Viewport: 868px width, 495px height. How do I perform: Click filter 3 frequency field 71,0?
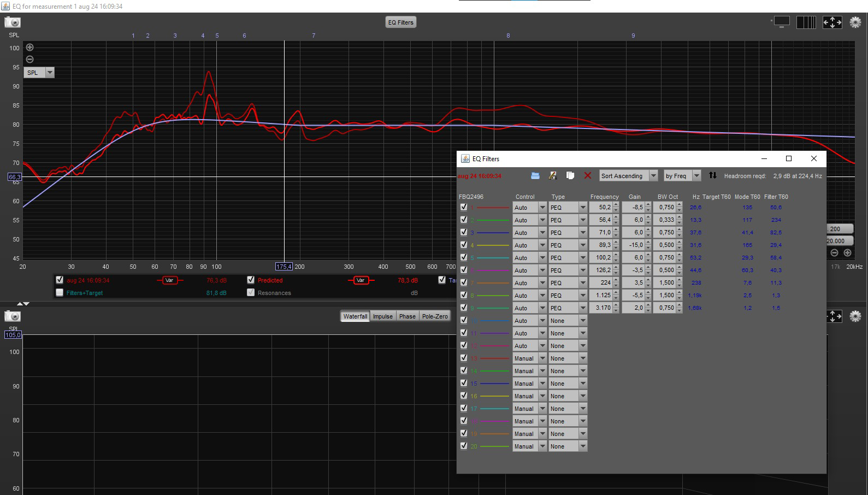(x=601, y=233)
